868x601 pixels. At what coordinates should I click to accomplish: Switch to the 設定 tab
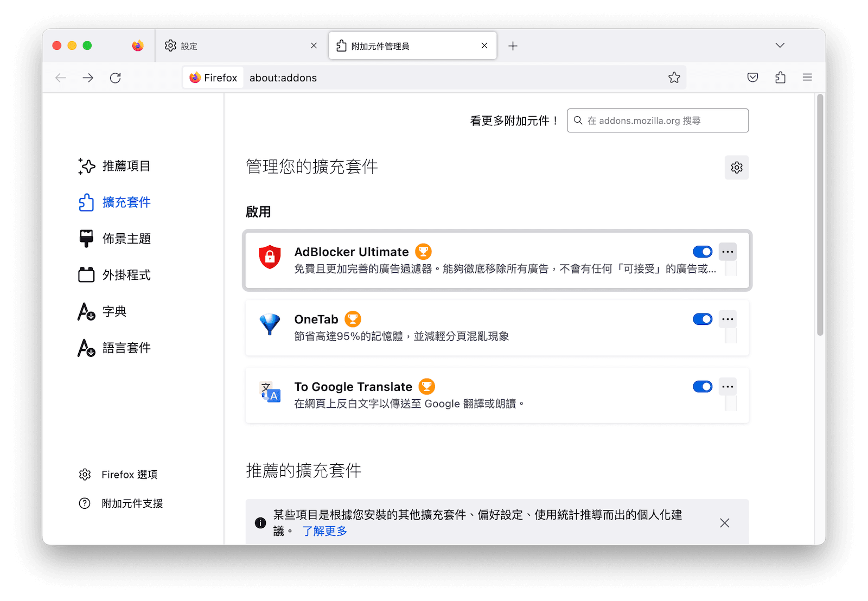241,46
